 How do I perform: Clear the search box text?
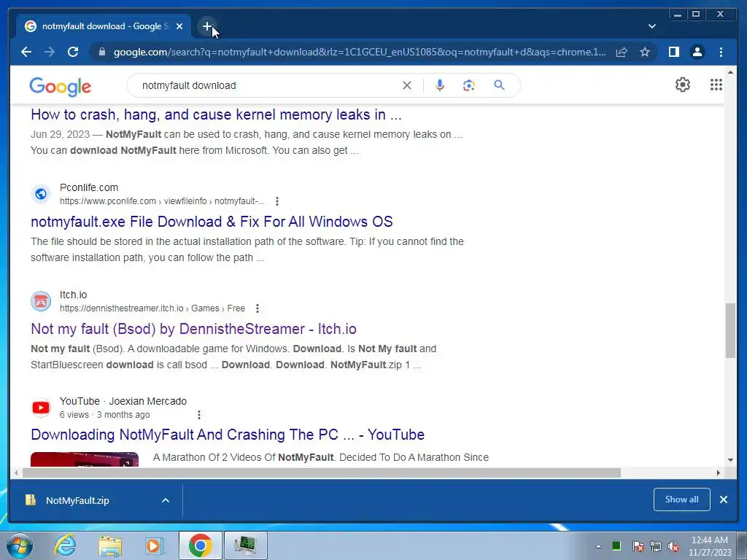(x=407, y=85)
